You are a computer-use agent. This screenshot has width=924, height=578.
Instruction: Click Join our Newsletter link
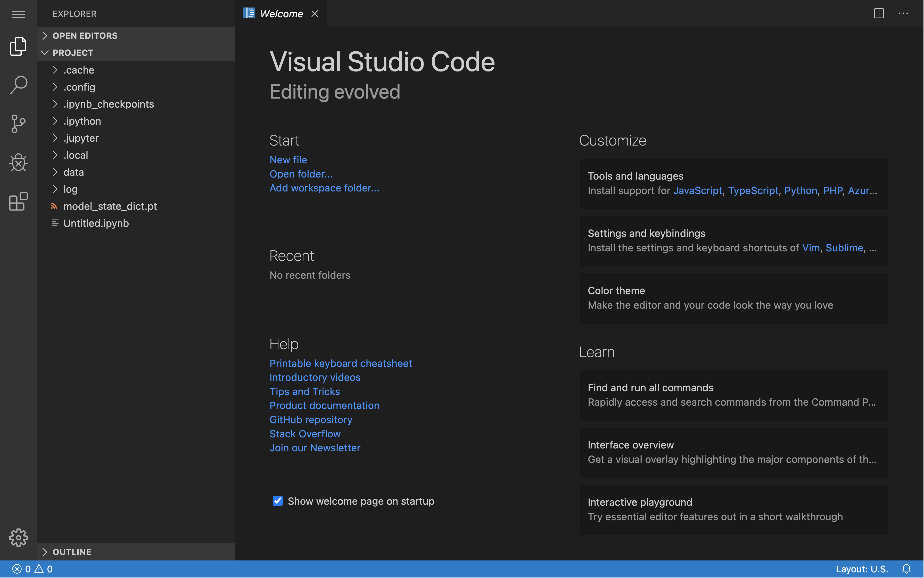click(x=315, y=448)
